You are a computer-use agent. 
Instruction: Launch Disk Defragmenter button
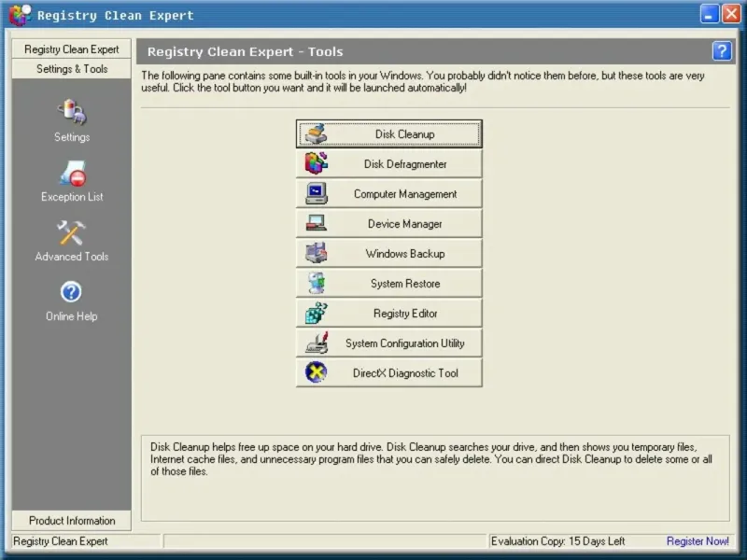388,164
